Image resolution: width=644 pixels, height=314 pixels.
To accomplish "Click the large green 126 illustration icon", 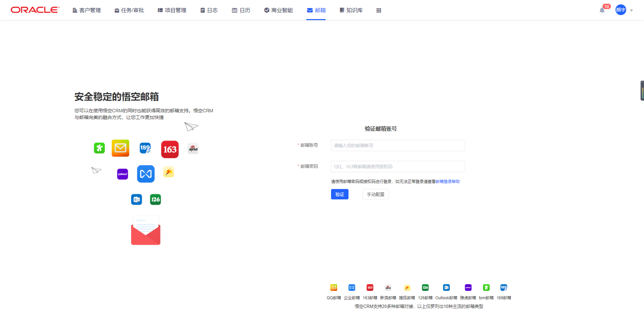I will pos(155,199).
